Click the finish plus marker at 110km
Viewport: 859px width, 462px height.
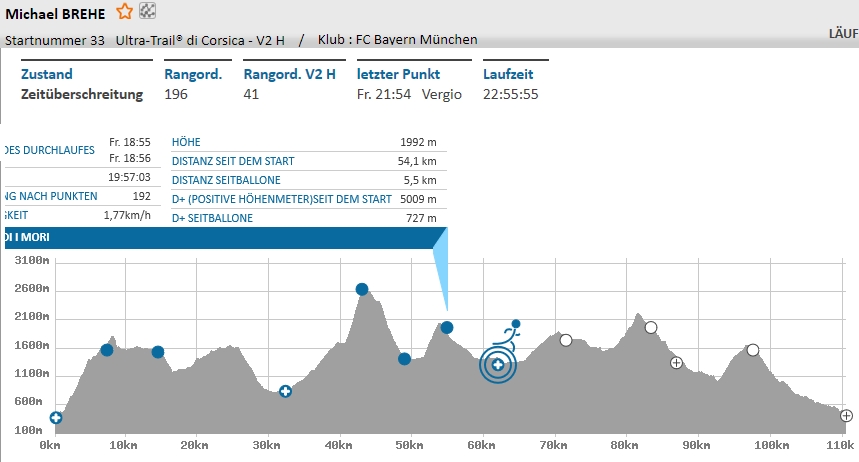(846, 416)
